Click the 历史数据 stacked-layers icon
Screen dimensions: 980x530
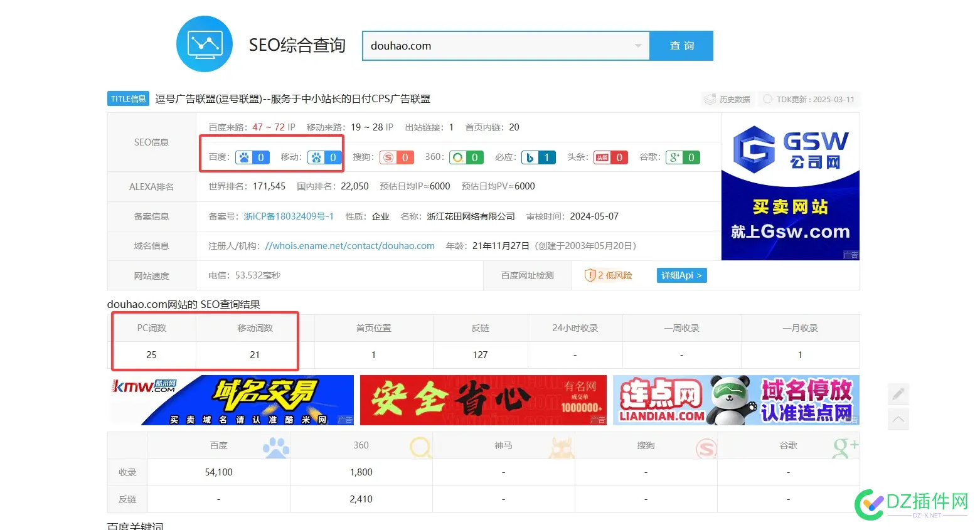point(710,98)
